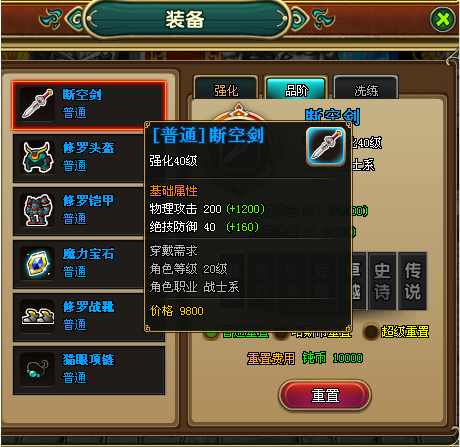
Task: Select the 史诗 quality tier
Action: tap(382, 281)
